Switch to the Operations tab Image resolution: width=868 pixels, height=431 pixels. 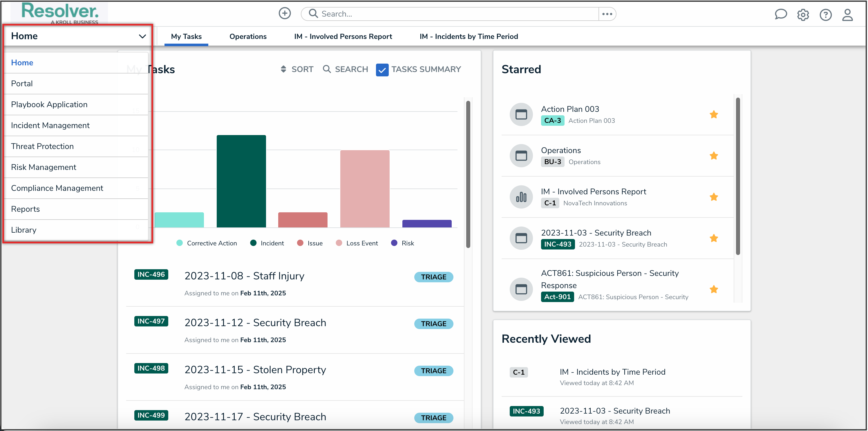tap(248, 36)
